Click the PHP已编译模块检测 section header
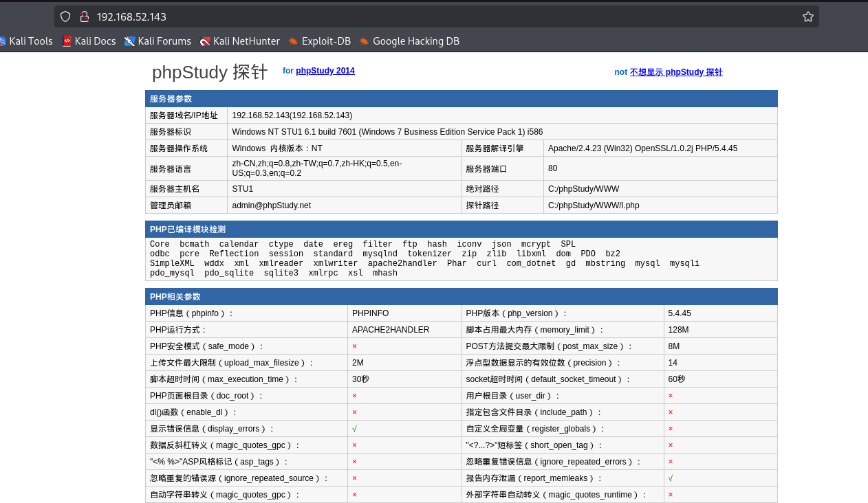Image resolution: width=868 pixels, height=503 pixels. (188, 230)
